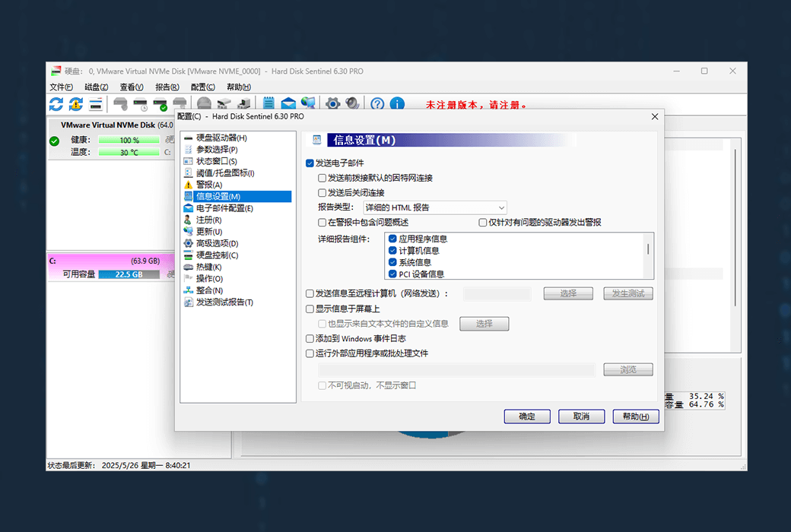Enable 运行外部应用程序或批处理文件 checkbox
Viewport: 791px width, 532px height.
[x=310, y=353]
